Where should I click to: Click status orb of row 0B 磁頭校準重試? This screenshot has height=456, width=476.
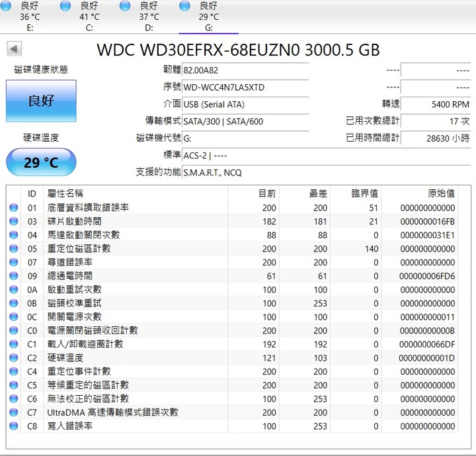tap(14, 303)
